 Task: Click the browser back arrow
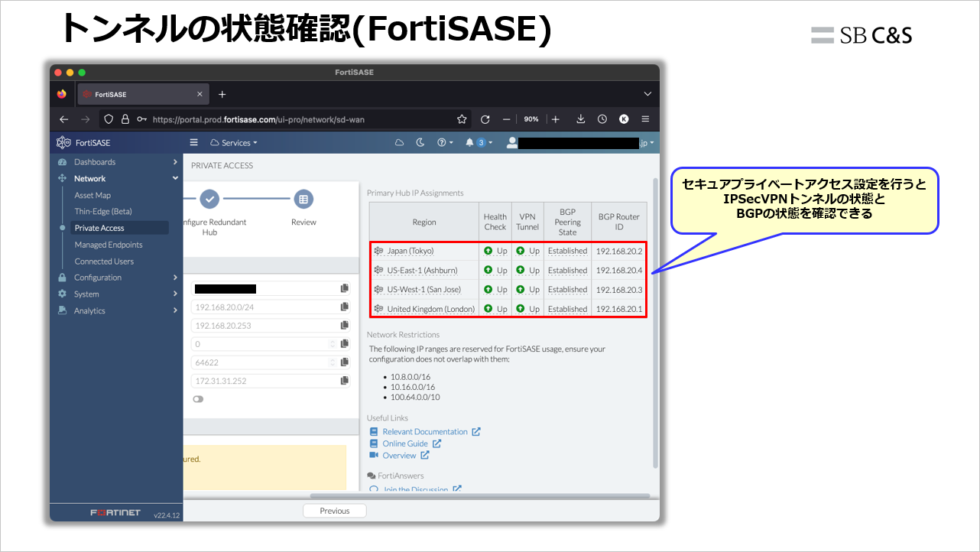tap(64, 119)
